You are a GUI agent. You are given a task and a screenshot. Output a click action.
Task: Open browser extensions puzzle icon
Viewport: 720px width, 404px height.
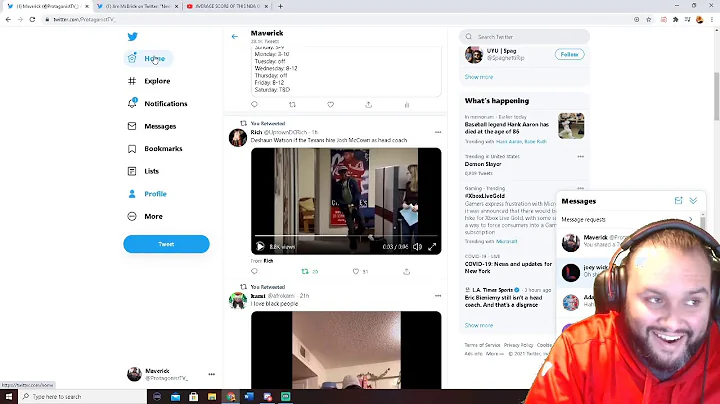click(x=675, y=19)
